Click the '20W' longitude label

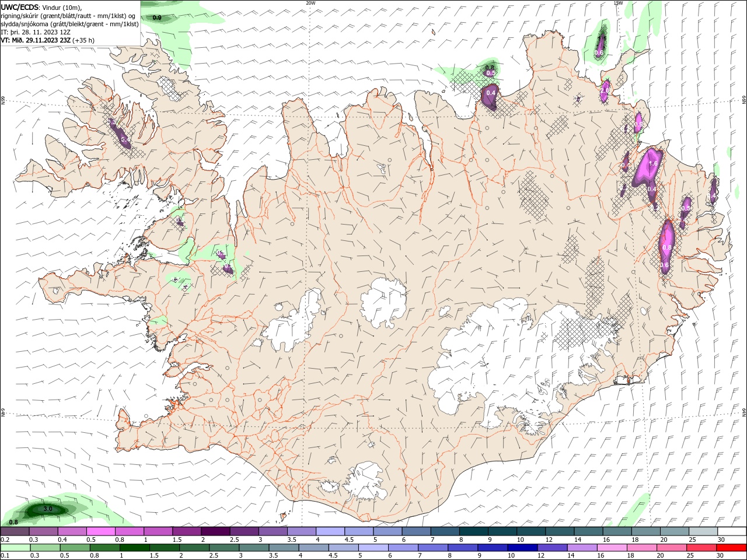click(310, 3)
